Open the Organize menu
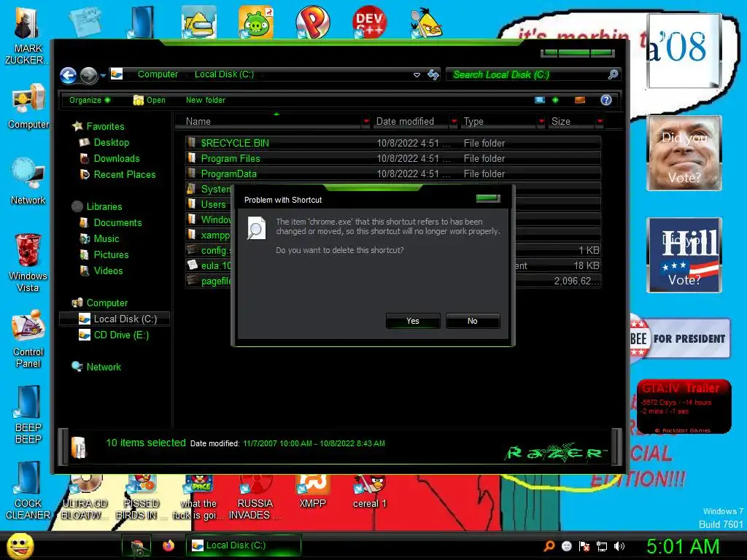This screenshot has height=560, width=747. click(x=90, y=100)
